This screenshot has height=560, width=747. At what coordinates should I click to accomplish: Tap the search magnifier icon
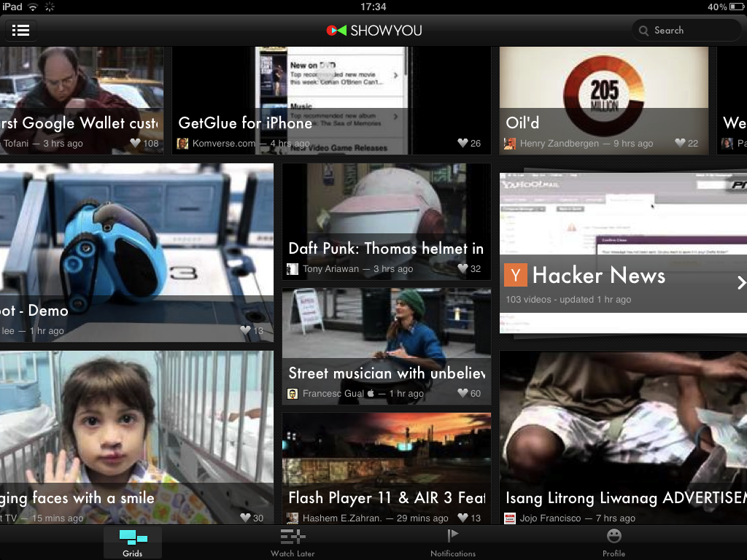pyautogui.click(x=643, y=31)
